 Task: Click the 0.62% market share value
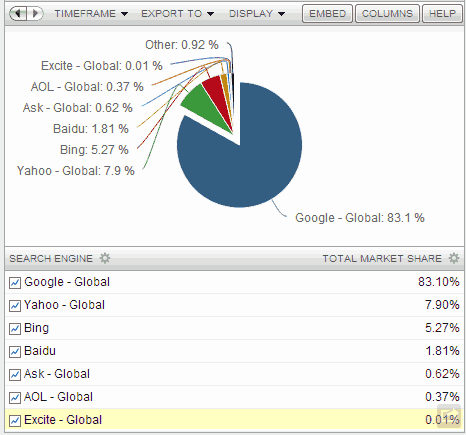point(442,374)
